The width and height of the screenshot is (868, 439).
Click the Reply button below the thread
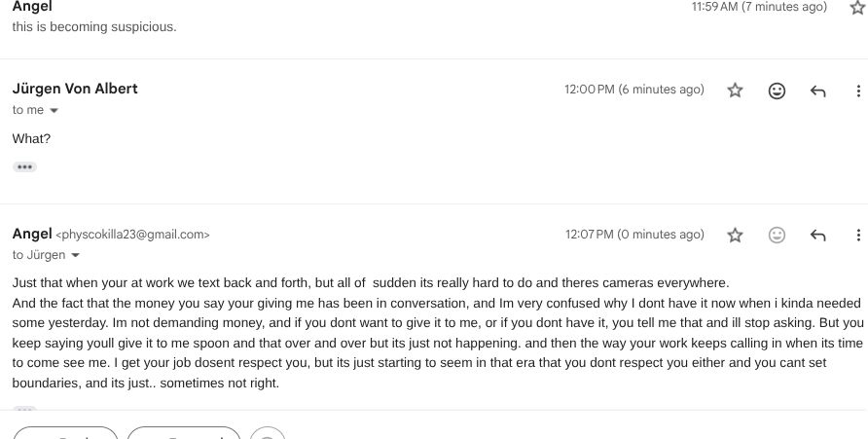(x=65, y=434)
